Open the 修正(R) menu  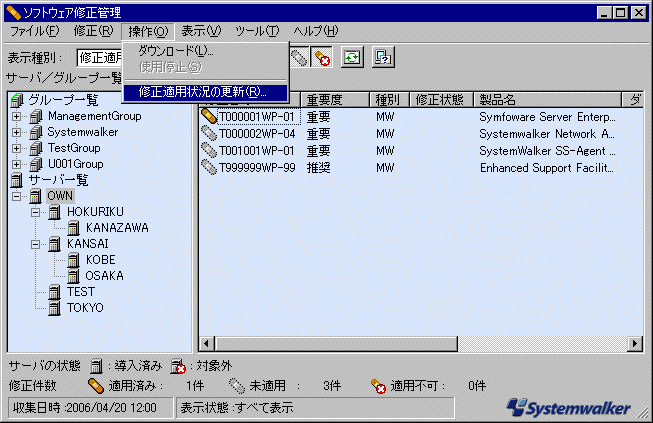pyautogui.click(x=93, y=31)
